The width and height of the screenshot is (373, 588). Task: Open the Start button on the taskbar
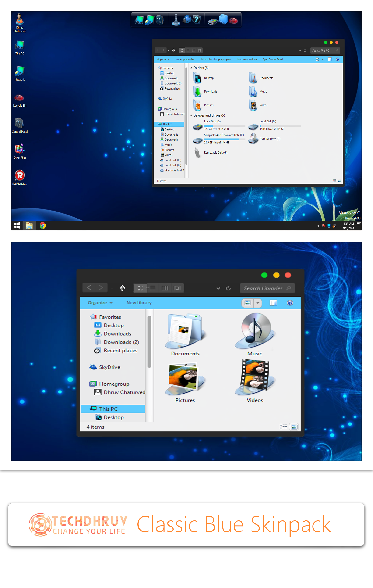[x=17, y=226]
